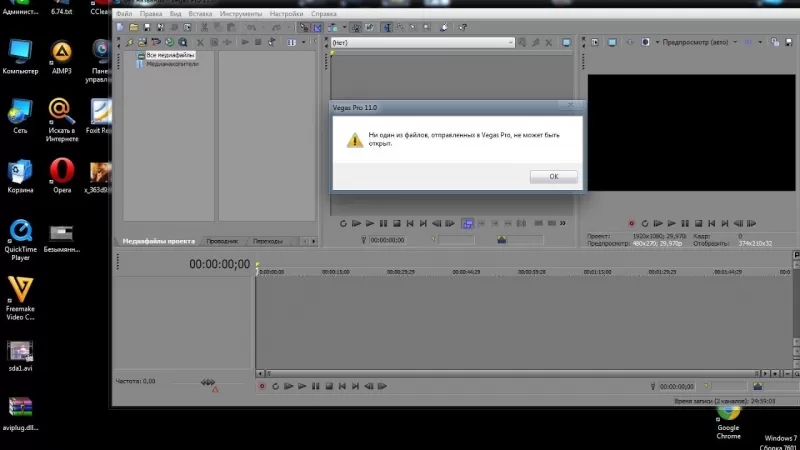Open project properties from main toolbar
Viewport: 800px width, 450px height.
187,27
